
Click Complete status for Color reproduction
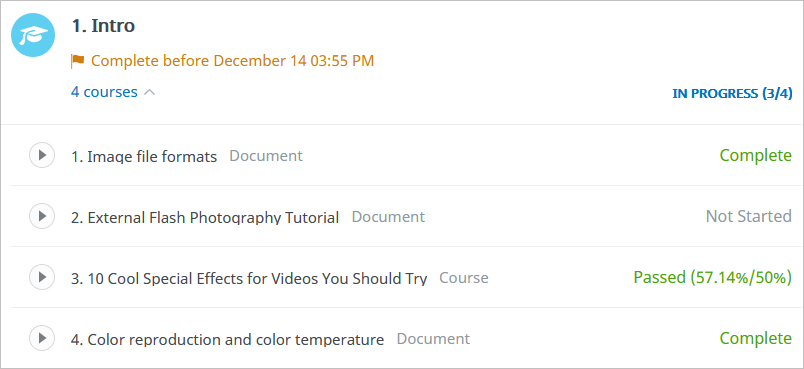pyautogui.click(x=756, y=338)
